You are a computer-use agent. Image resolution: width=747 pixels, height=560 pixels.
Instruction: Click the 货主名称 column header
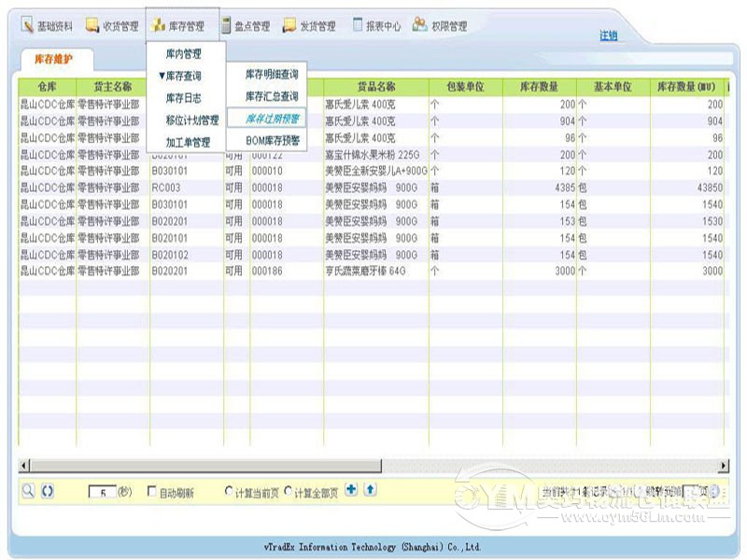113,87
